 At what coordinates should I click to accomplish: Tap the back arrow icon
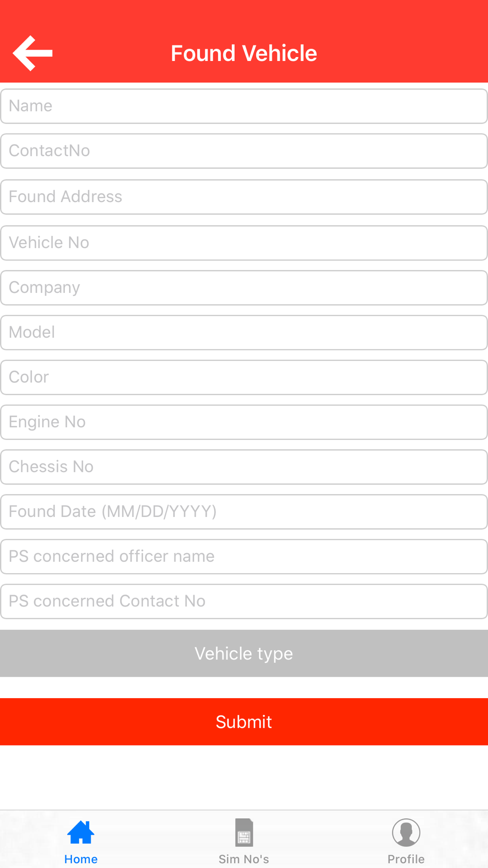(33, 53)
